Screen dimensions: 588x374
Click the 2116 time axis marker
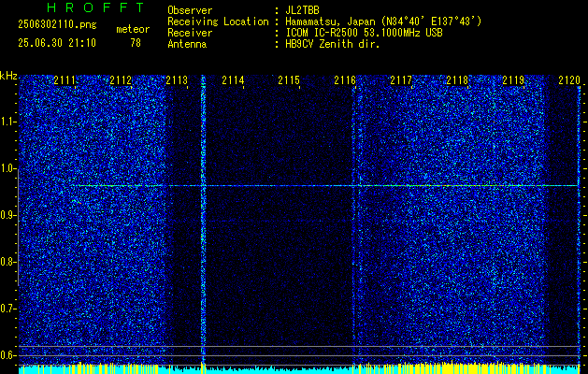tap(345, 80)
